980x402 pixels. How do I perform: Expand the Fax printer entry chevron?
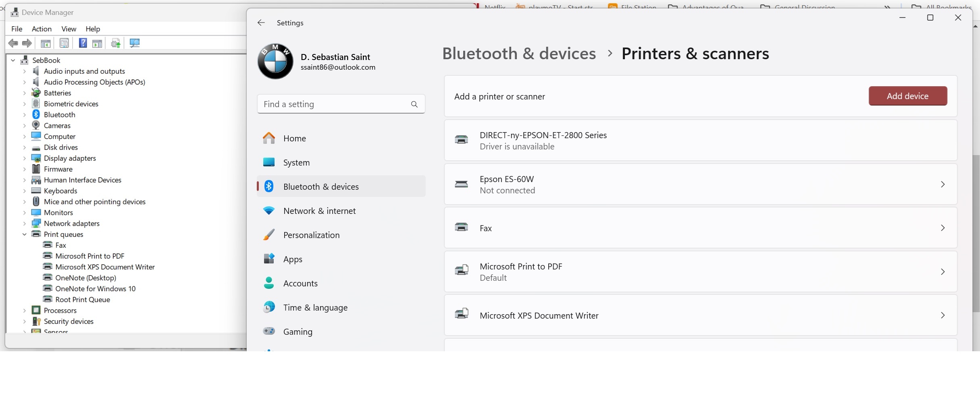click(943, 228)
